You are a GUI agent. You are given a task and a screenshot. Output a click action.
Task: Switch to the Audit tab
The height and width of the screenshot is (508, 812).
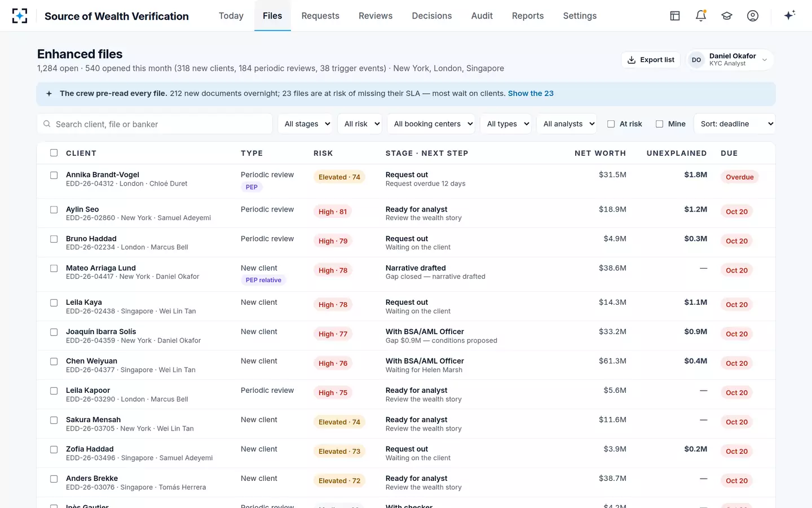pyautogui.click(x=482, y=16)
